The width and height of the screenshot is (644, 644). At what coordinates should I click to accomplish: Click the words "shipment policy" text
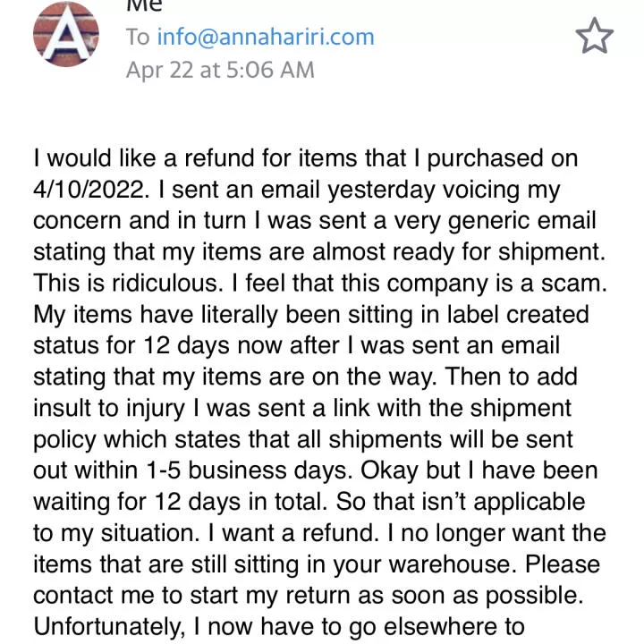pos(302,424)
